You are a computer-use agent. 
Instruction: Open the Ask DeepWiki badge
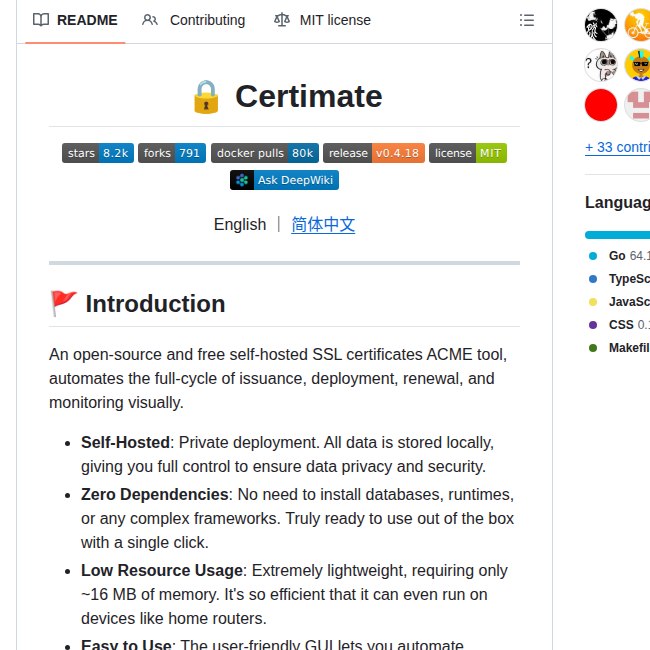284,180
